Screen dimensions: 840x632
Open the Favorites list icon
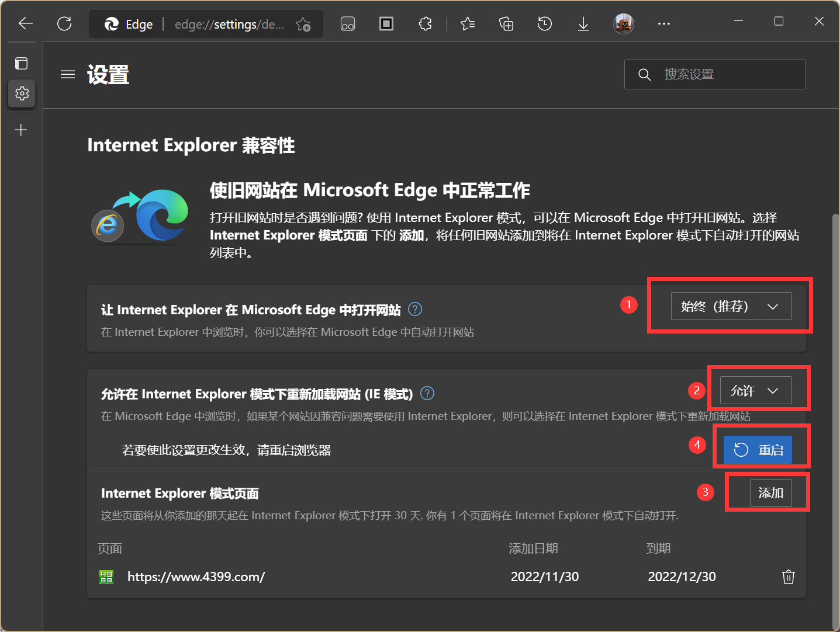[x=468, y=24]
